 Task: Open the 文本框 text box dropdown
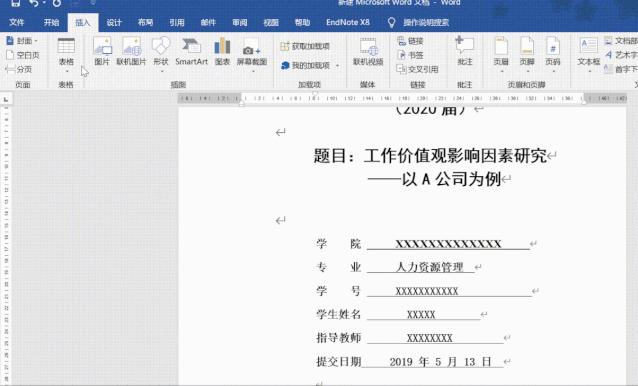pos(589,54)
